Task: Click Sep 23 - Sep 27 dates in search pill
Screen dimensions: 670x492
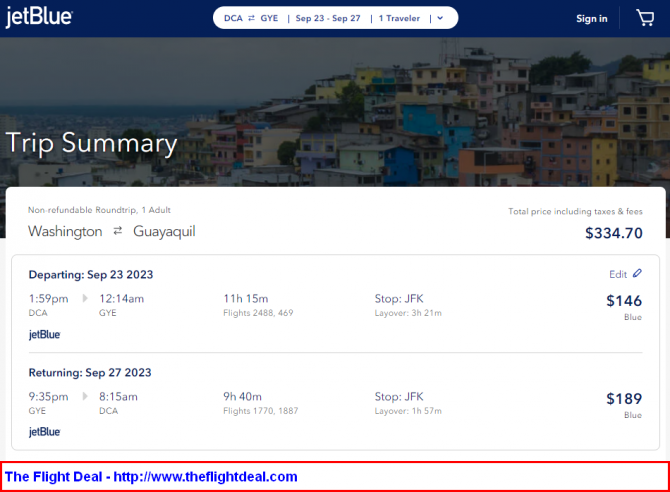Action: (328, 18)
